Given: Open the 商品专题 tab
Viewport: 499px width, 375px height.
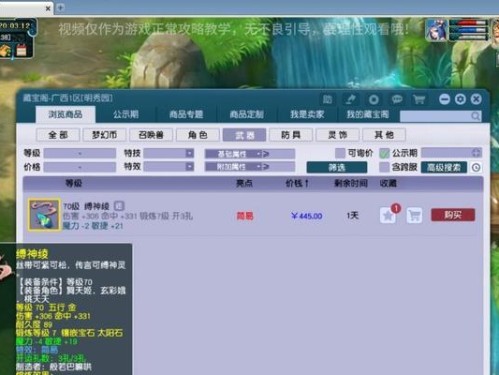Looking at the screenshot, I should tap(186, 114).
